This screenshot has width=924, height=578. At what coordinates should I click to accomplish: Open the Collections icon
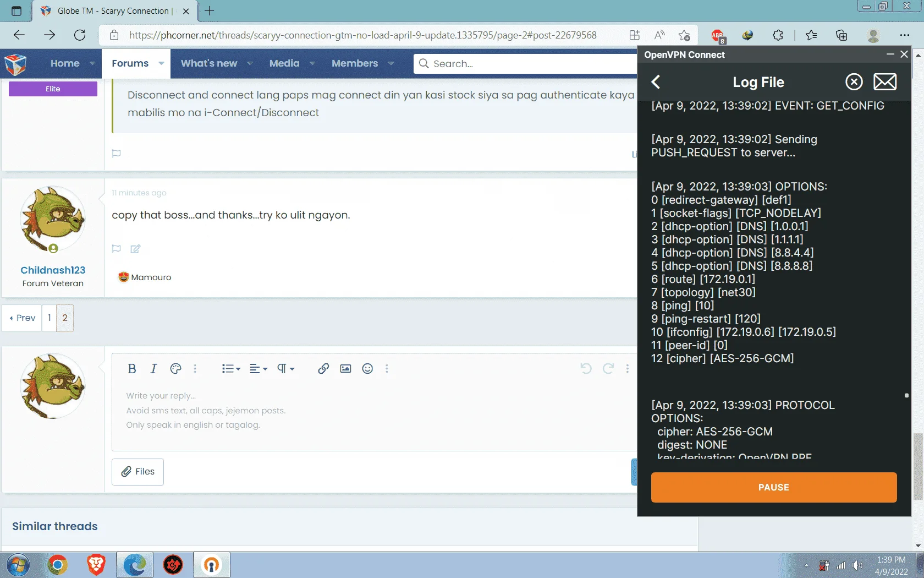click(842, 35)
